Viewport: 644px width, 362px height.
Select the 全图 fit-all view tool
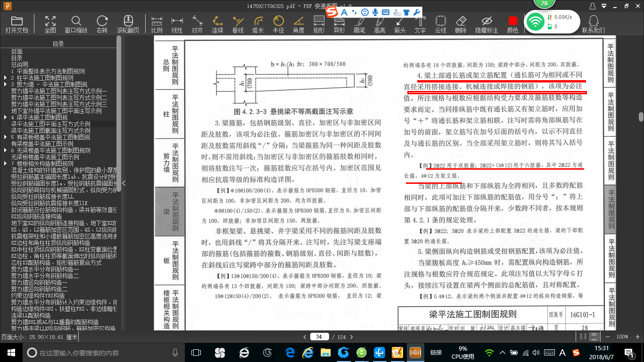click(50, 24)
